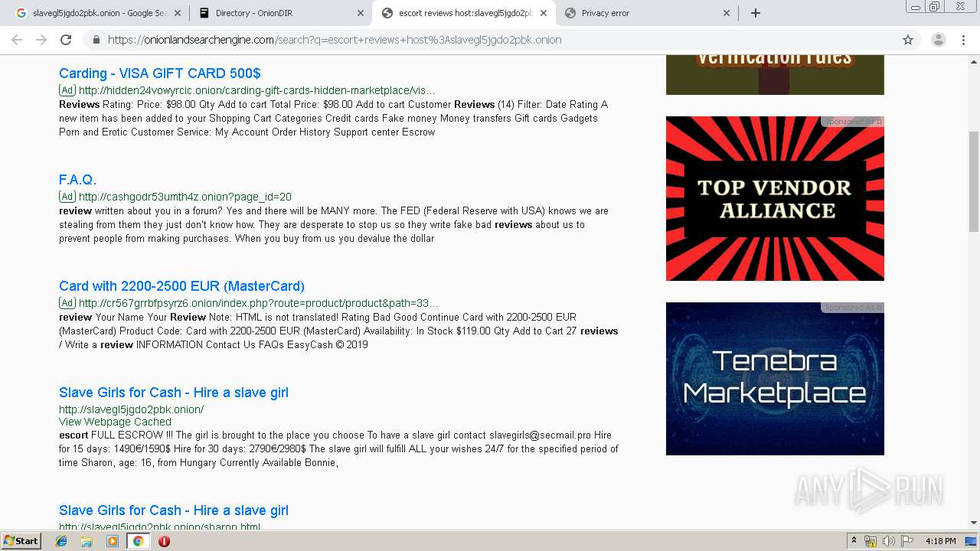
Task: Close the Privacy error tab
Action: coord(727,13)
